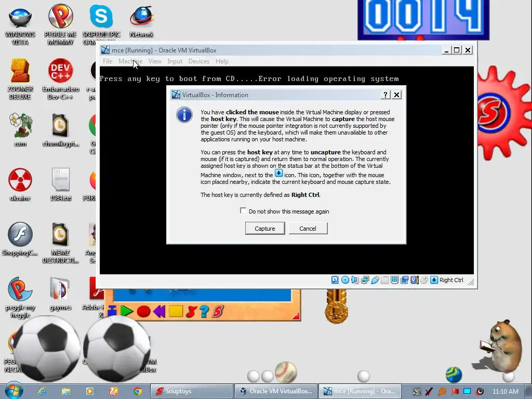Click the yellow stop square in Souptoys
The width and height of the screenshot is (532, 399).
[x=176, y=311]
